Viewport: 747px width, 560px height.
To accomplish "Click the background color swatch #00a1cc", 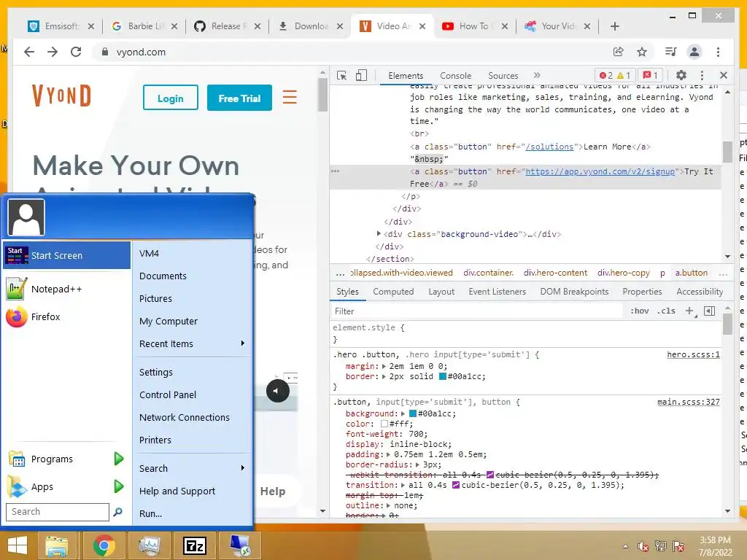I will 413,414.
